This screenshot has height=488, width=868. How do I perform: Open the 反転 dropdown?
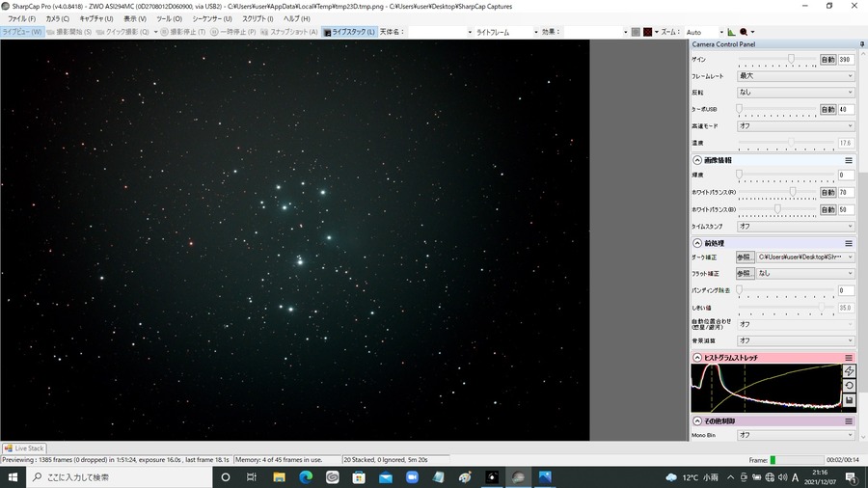pos(796,93)
